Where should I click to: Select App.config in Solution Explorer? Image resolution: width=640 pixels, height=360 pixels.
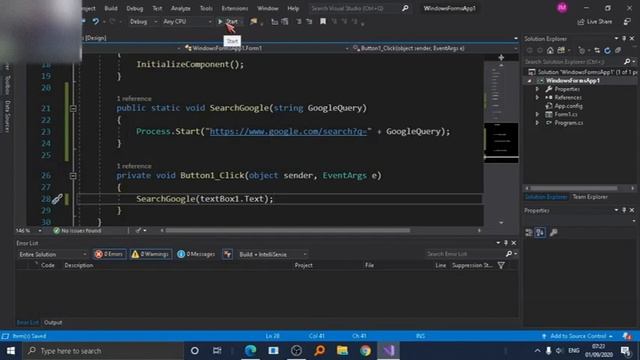tap(568, 106)
